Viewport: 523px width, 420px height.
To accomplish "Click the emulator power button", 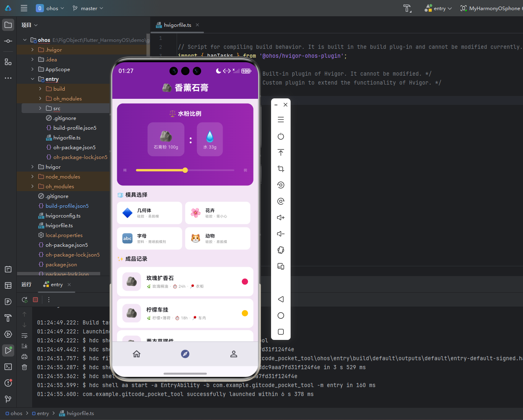I will [281, 136].
